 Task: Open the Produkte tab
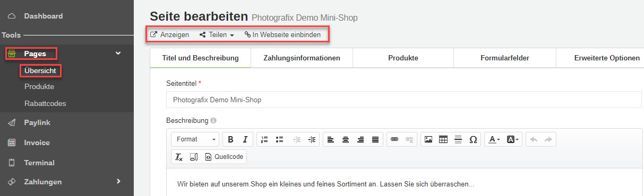pos(403,58)
